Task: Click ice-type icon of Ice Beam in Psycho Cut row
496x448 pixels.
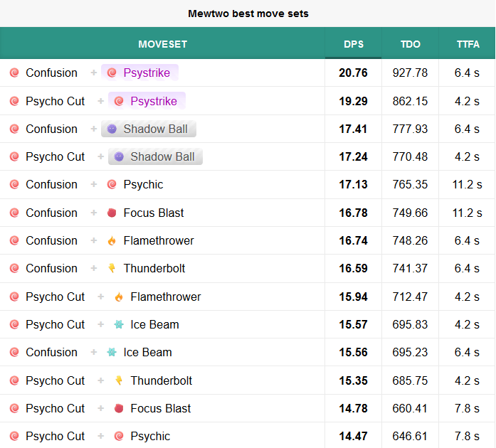Action: (x=119, y=325)
